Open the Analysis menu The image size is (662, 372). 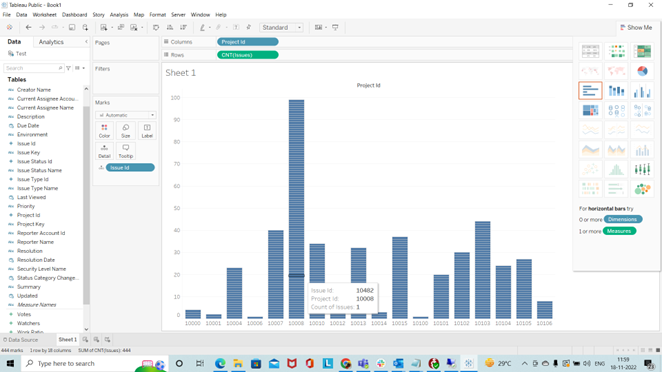(119, 15)
